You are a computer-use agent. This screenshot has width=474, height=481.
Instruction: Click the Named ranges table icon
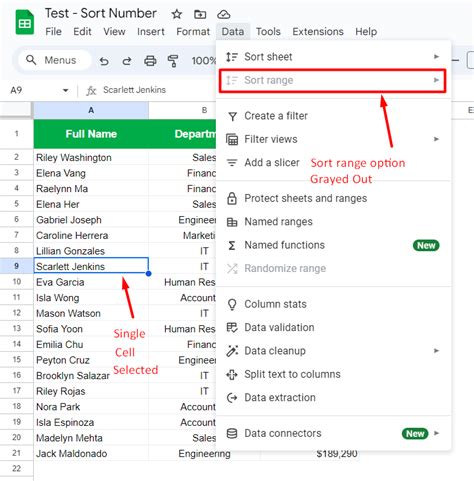[232, 222]
